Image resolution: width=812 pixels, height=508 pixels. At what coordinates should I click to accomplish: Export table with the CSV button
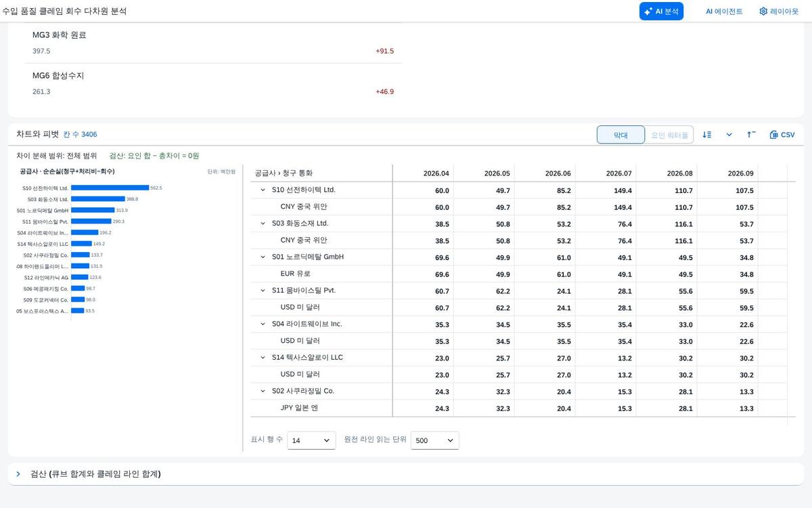pos(782,135)
